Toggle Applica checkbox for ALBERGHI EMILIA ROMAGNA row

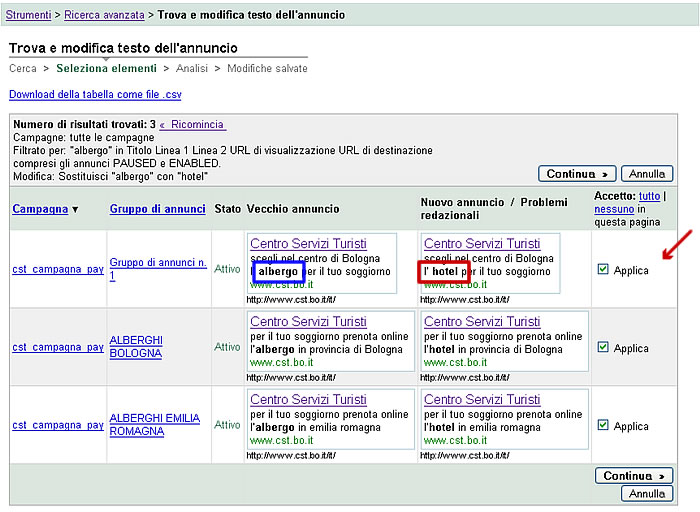click(x=603, y=425)
